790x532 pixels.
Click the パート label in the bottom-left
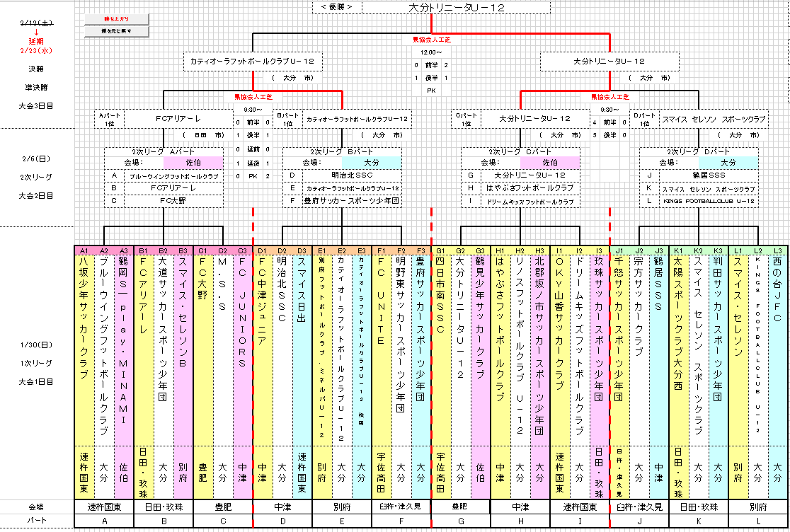pyautogui.click(x=36, y=521)
